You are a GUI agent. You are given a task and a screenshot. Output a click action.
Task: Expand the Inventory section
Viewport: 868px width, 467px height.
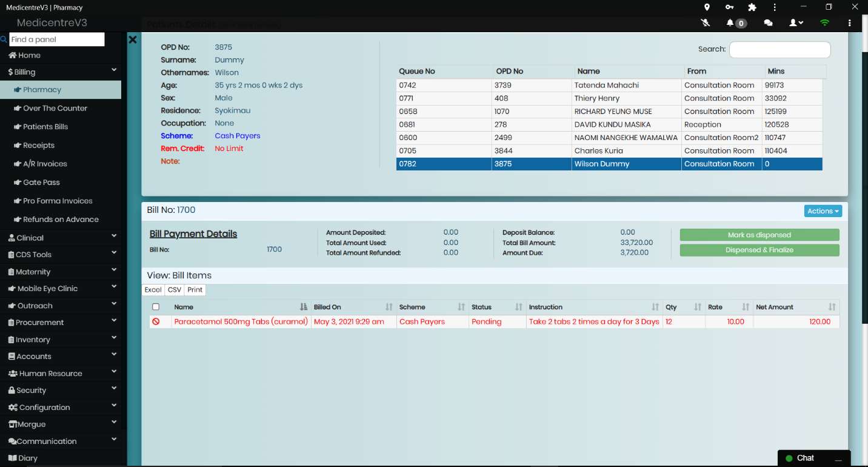click(61, 340)
